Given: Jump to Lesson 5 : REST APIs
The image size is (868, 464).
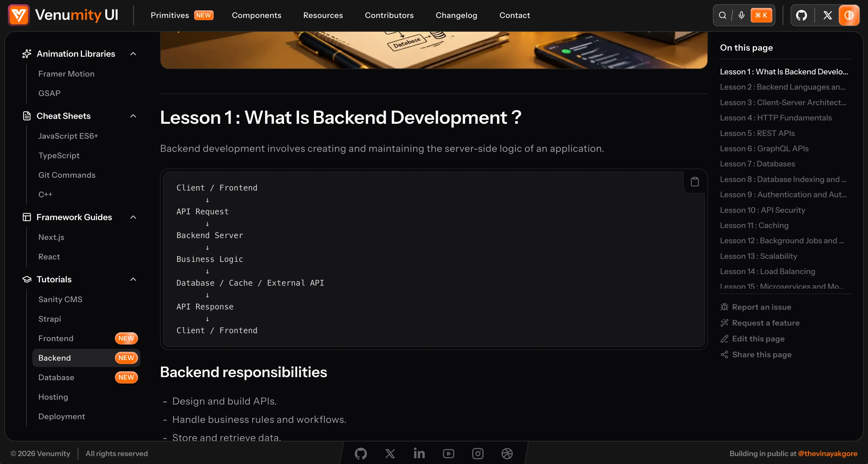Looking at the screenshot, I should click(x=757, y=133).
